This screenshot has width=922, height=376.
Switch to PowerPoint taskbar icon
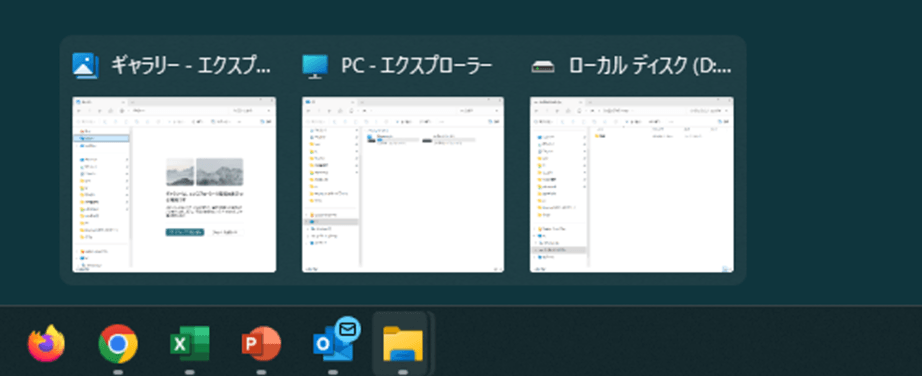click(x=261, y=344)
